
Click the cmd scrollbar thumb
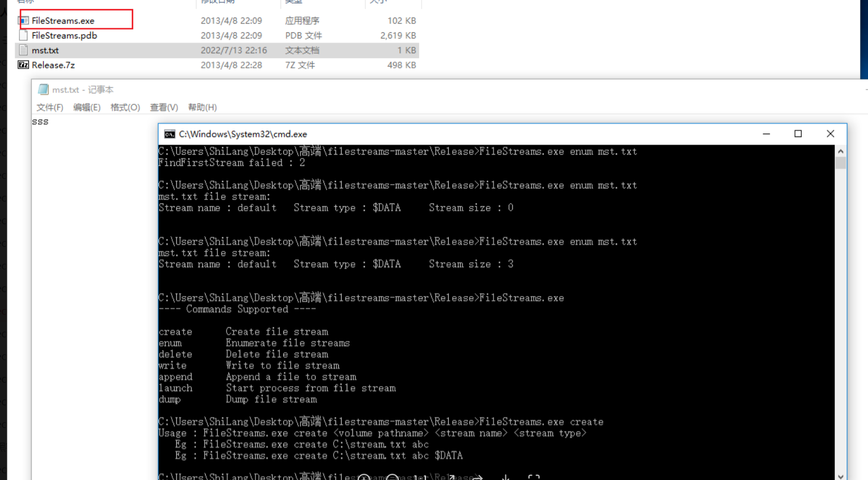(x=841, y=163)
